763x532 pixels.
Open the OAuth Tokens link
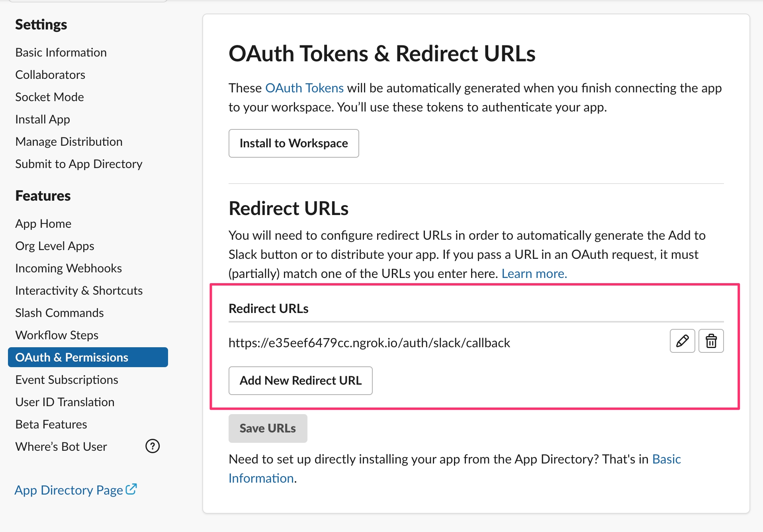click(x=304, y=88)
